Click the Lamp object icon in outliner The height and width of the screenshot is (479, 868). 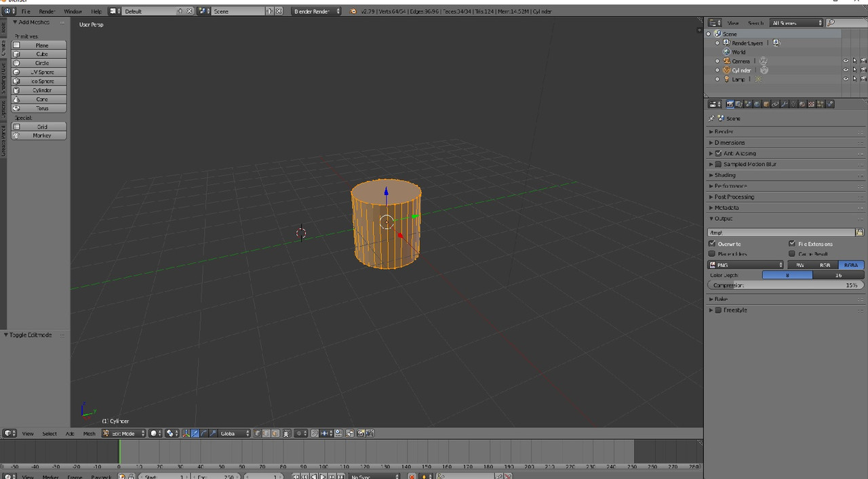click(727, 79)
